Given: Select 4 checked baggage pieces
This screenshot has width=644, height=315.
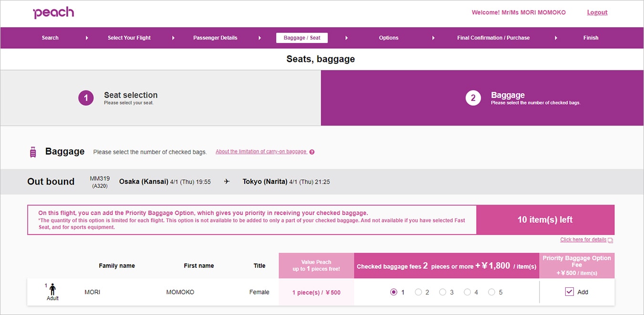Looking at the screenshot, I should point(467,292).
